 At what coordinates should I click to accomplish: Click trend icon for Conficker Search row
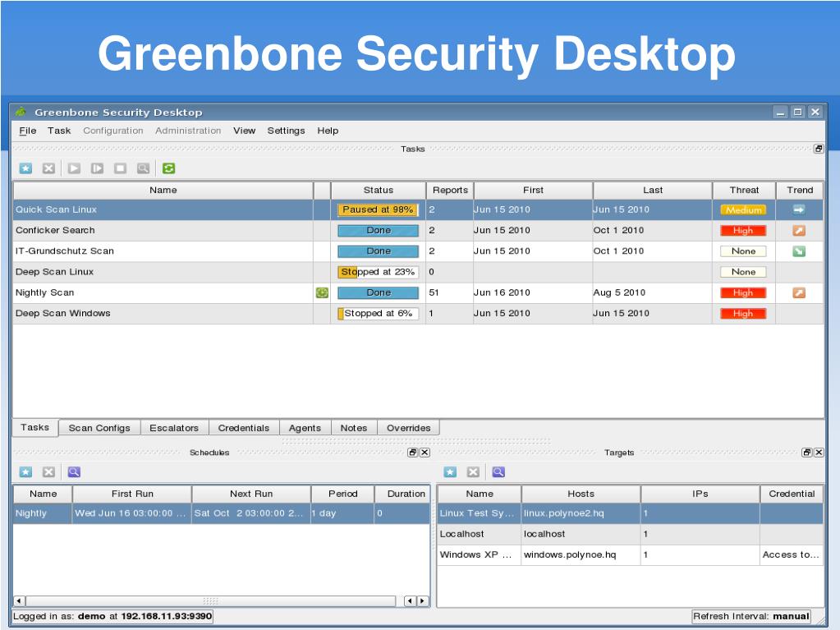799,231
